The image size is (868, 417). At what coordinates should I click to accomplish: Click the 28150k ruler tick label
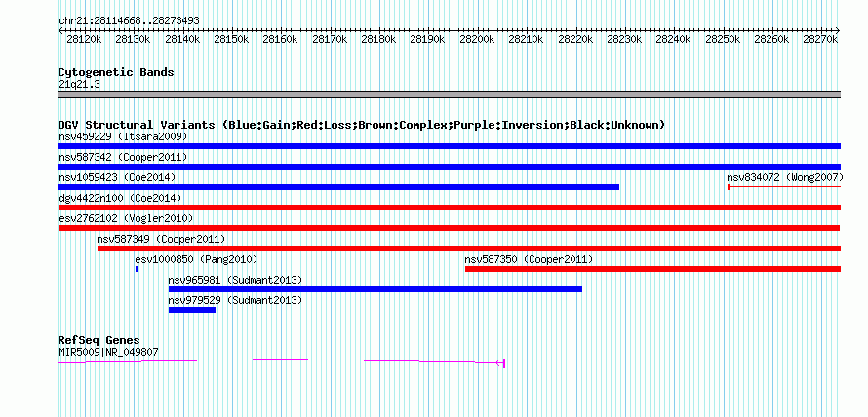231,40
